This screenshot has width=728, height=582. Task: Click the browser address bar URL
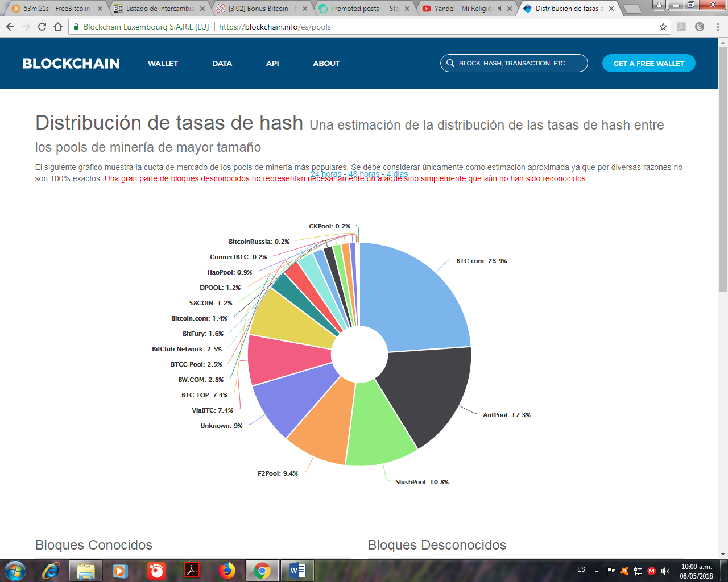point(275,27)
